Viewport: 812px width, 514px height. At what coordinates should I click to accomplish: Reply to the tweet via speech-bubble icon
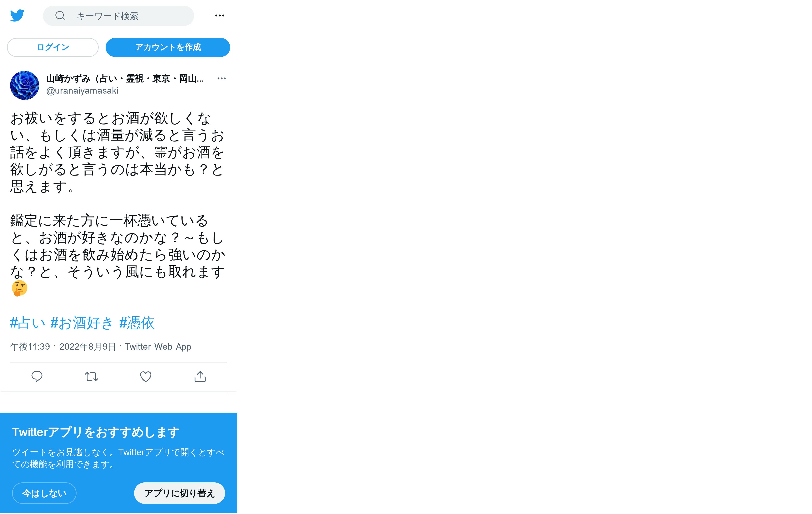click(x=37, y=376)
